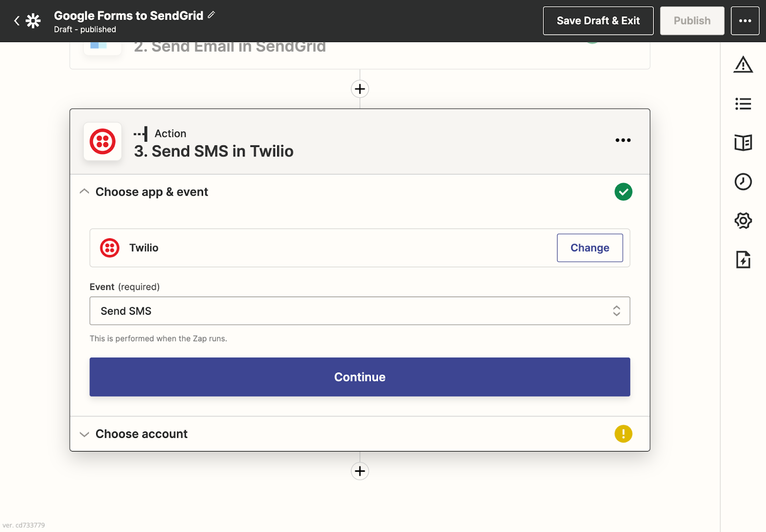
Task: Open the top-right more options menu
Action: (745, 21)
